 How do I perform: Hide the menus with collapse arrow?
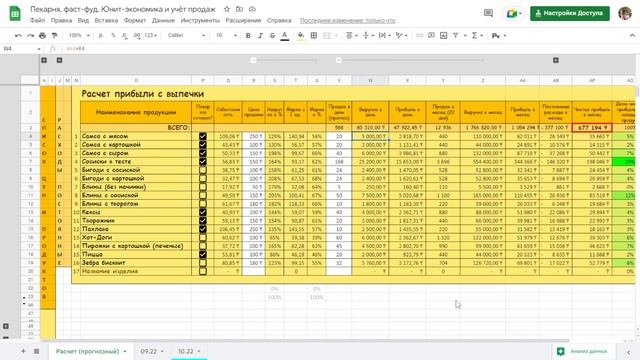point(632,36)
